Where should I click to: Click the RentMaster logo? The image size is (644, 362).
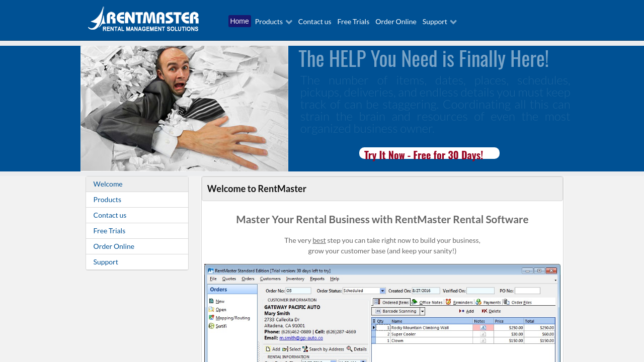[x=143, y=20]
